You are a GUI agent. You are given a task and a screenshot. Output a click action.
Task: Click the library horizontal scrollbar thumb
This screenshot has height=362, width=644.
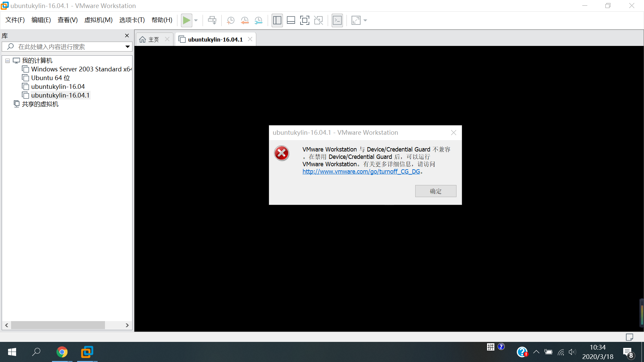point(58,325)
